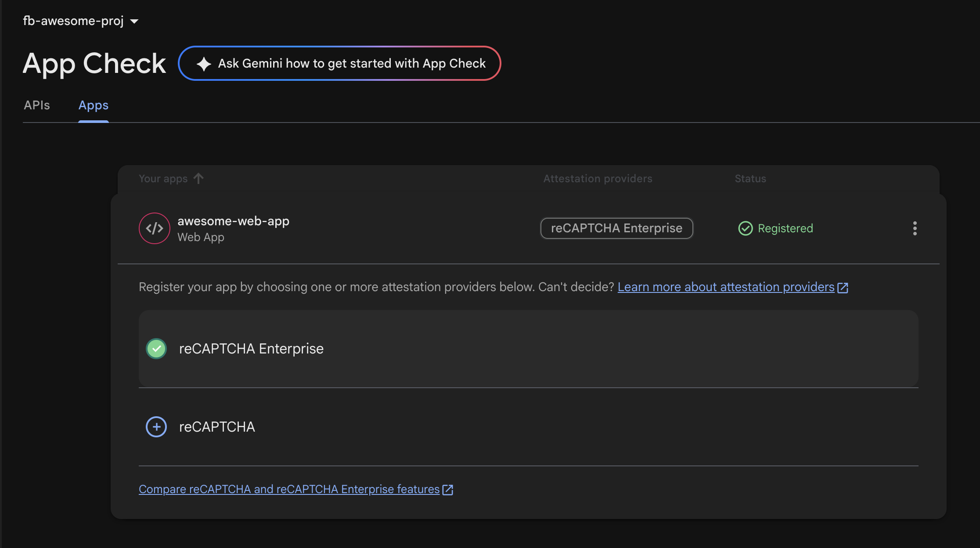Image resolution: width=980 pixels, height=548 pixels.
Task: Click the Status column header
Action: (x=750, y=179)
